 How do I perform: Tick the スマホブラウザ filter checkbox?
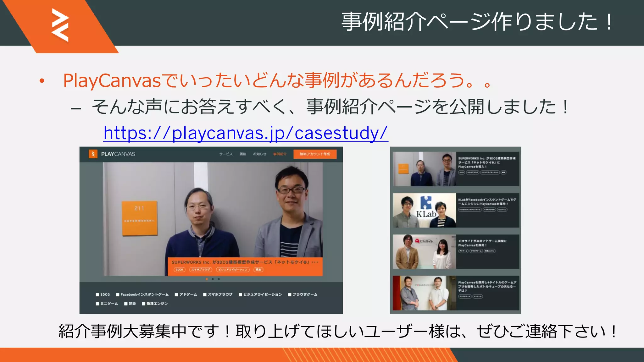coord(205,294)
